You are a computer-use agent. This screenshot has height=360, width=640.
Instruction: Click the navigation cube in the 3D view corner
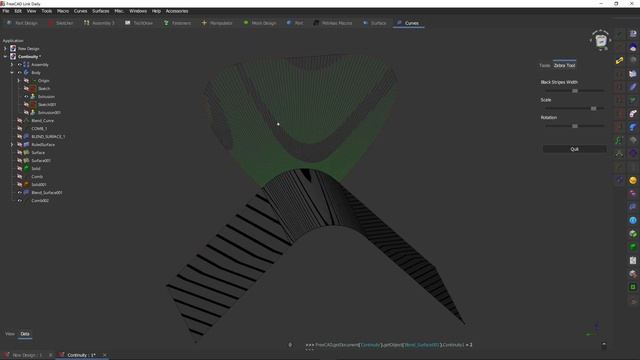601,40
